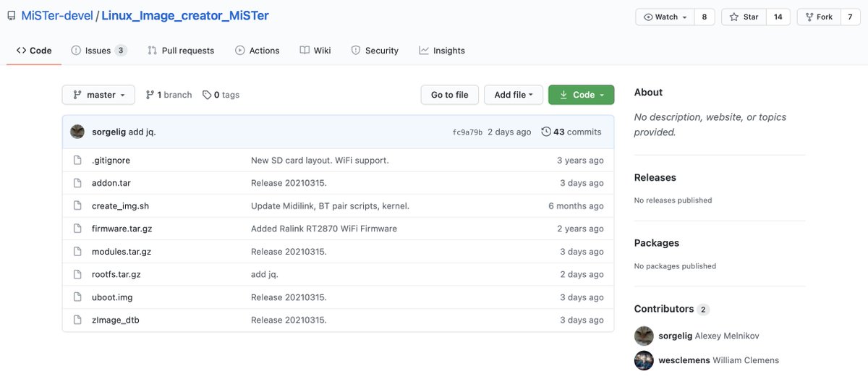Click the history clock icon beside 43 commits
868x387 pixels.
click(x=545, y=132)
